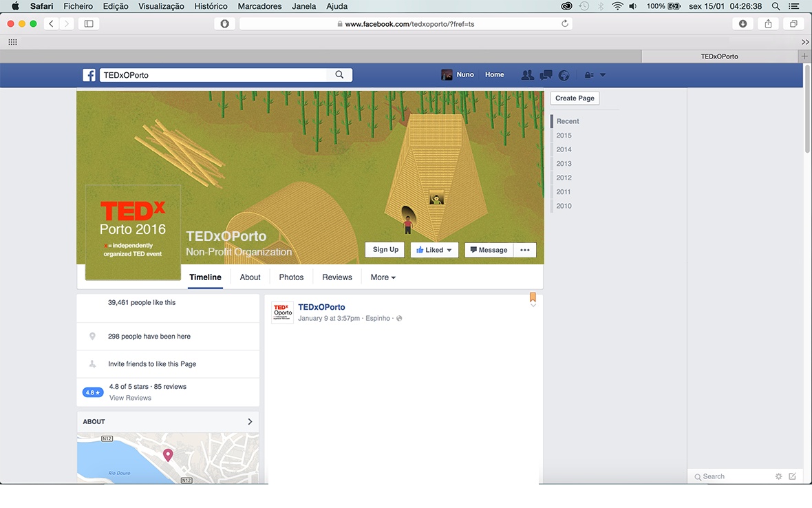Open Spotlight search in menu bar

point(776,6)
